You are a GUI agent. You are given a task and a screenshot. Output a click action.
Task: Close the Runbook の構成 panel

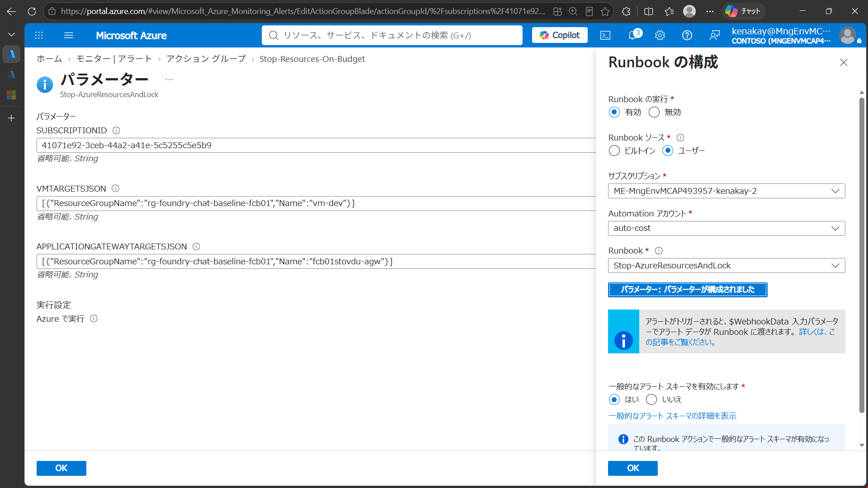[x=844, y=62]
